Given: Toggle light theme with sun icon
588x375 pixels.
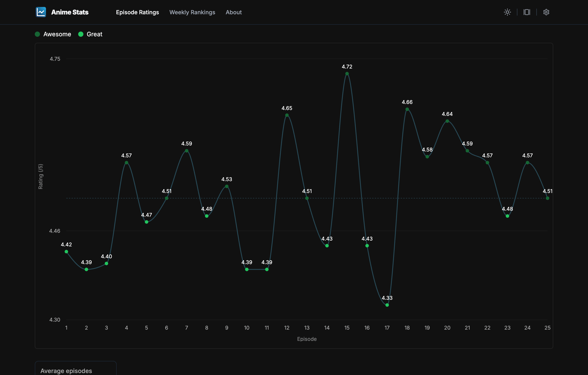Looking at the screenshot, I should (x=507, y=12).
